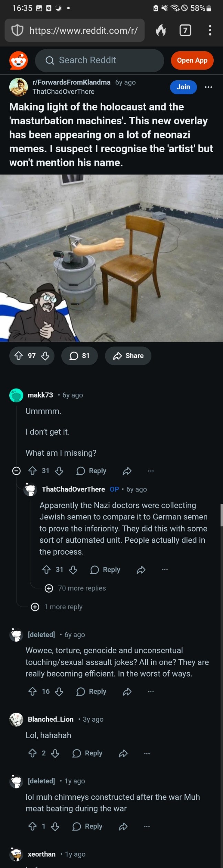
Task: Click the Search Reddit field
Action: [x=99, y=61]
